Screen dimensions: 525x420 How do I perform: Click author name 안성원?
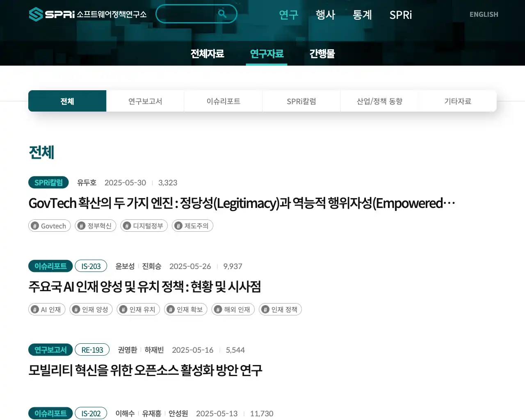pyautogui.click(x=178, y=413)
